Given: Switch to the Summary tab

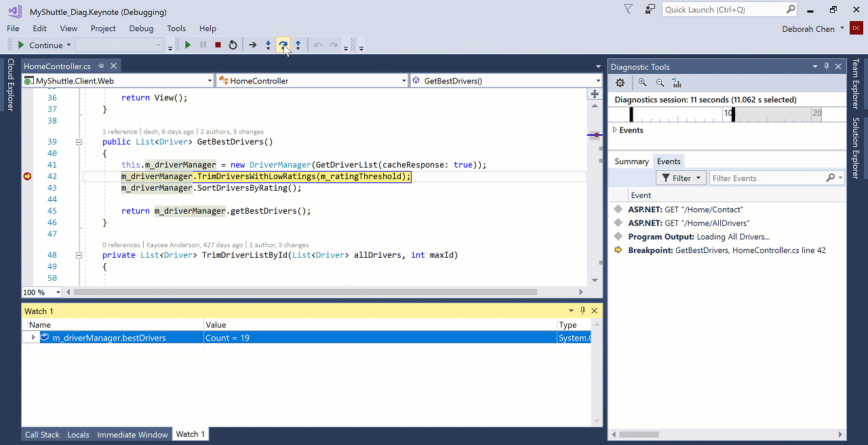Looking at the screenshot, I should (x=631, y=161).
